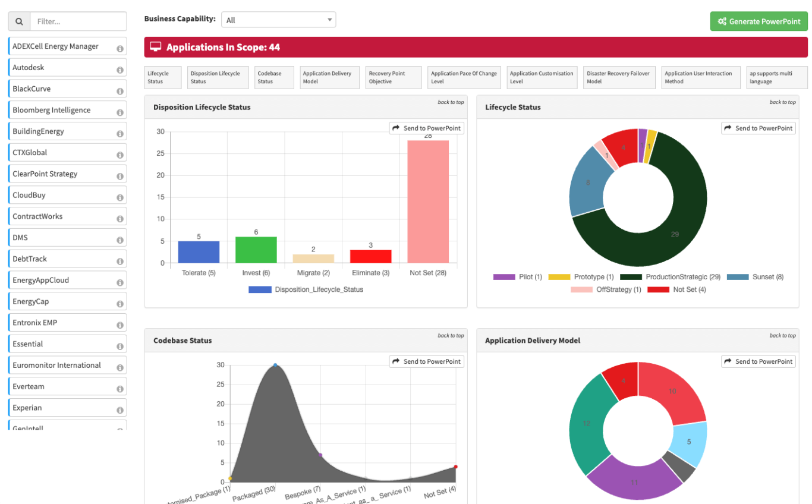Go to Application Delivery Model tab
The height and width of the screenshot is (504, 812).
pos(331,77)
